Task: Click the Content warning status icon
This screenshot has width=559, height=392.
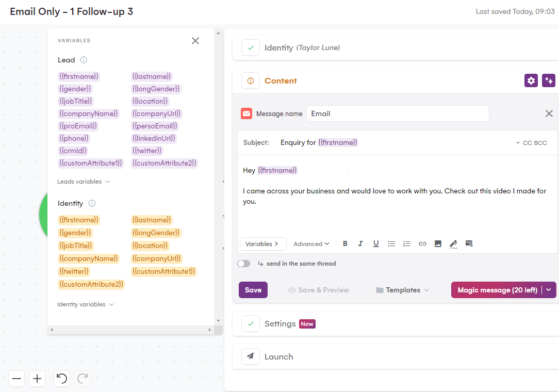Action: 251,80
